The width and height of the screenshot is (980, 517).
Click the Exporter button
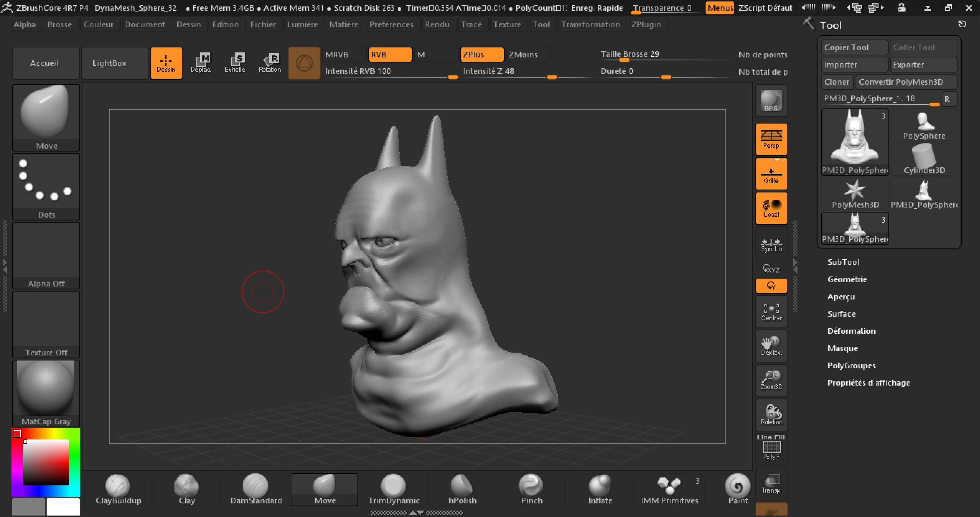tap(923, 65)
